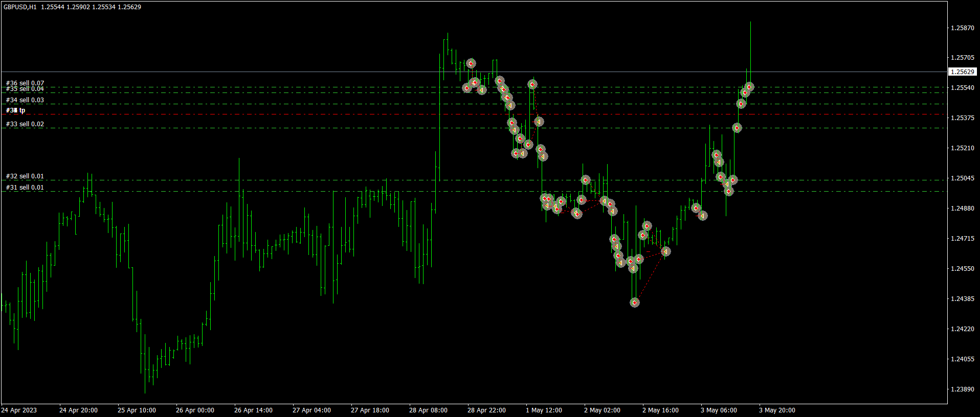Screen dimensions: 980x417
Task: Click the 1.24385 price axis label
Action: [963, 299]
